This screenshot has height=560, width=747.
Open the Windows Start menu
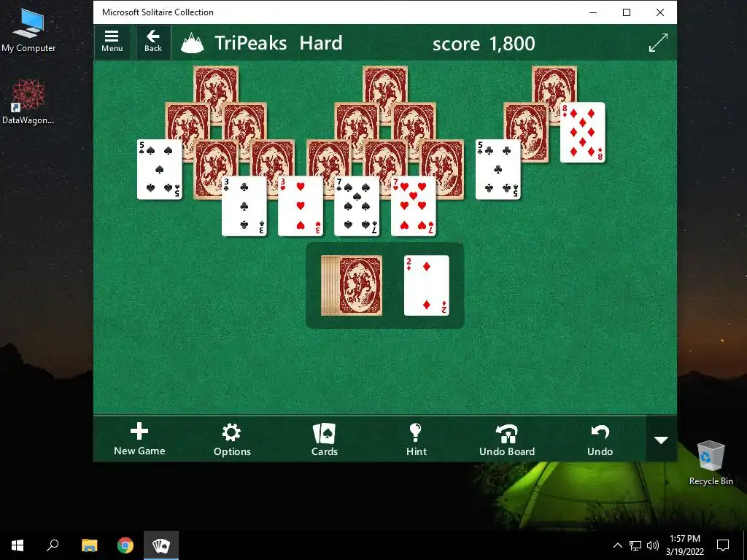(18, 545)
